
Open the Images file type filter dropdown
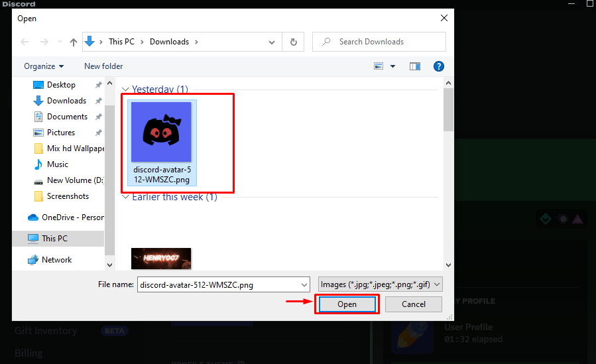[x=381, y=284]
